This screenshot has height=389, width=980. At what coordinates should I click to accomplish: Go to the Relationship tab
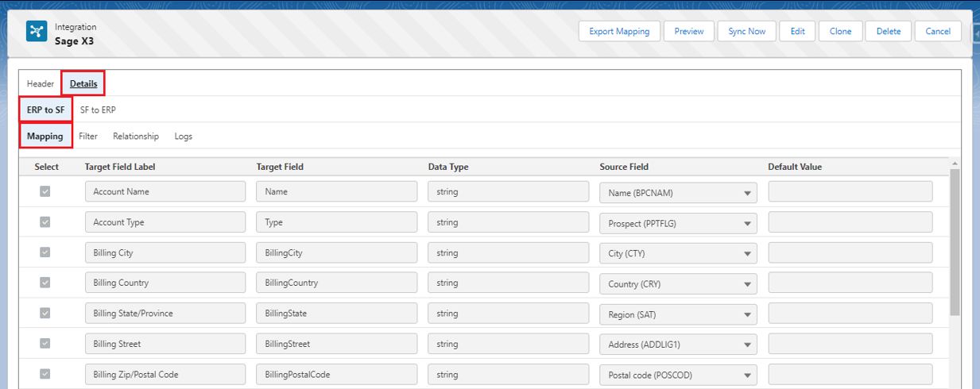(x=136, y=137)
